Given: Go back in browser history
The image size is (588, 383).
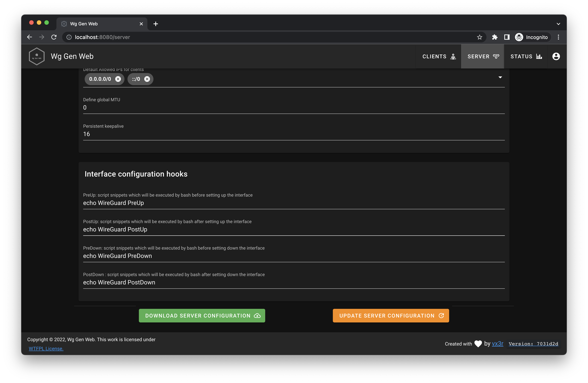Looking at the screenshot, I should (29, 37).
